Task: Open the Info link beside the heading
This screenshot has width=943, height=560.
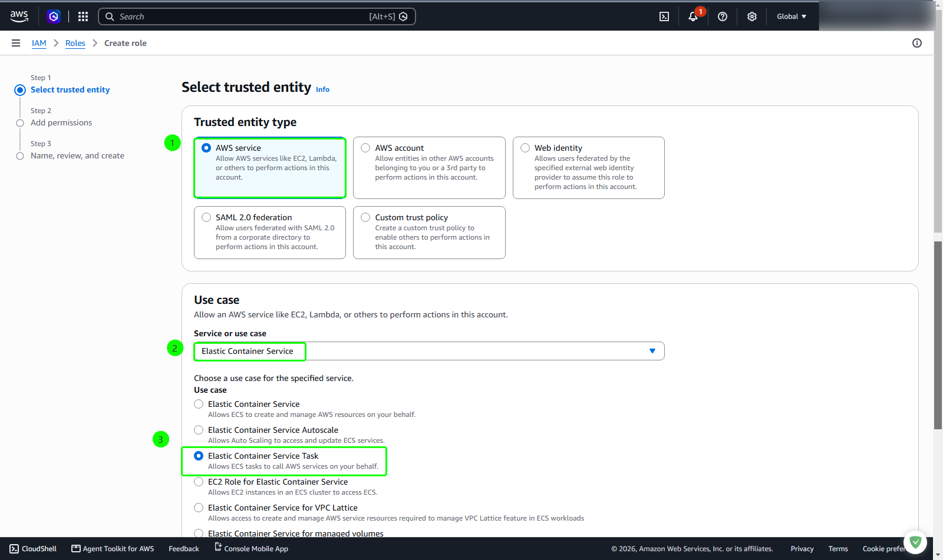Action: (x=322, y=90)
